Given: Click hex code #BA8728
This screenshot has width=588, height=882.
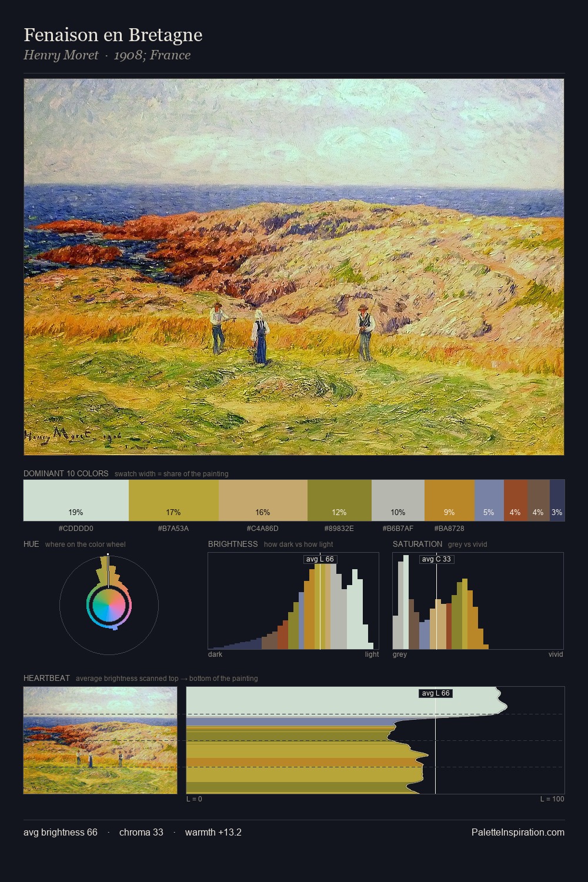Looking at the screenshot, I should (x=449, y=529).
